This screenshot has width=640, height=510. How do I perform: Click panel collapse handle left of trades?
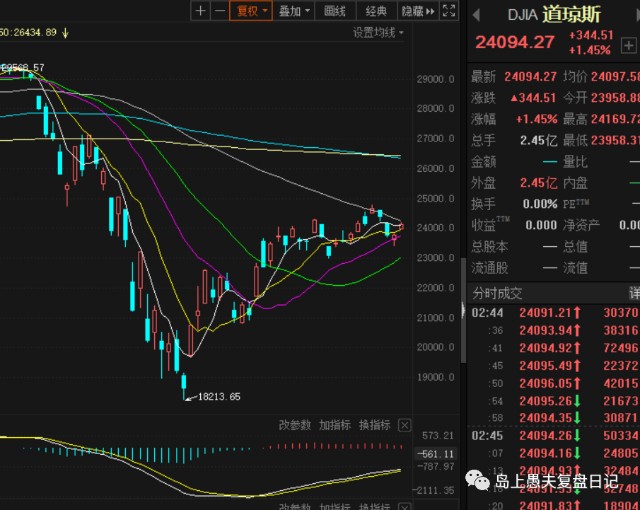463,310
